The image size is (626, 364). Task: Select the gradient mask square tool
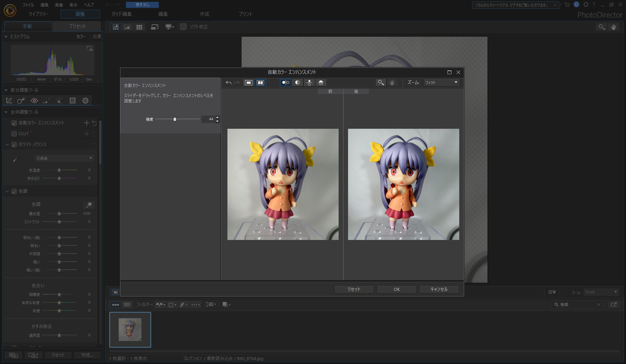pos(73,100)
